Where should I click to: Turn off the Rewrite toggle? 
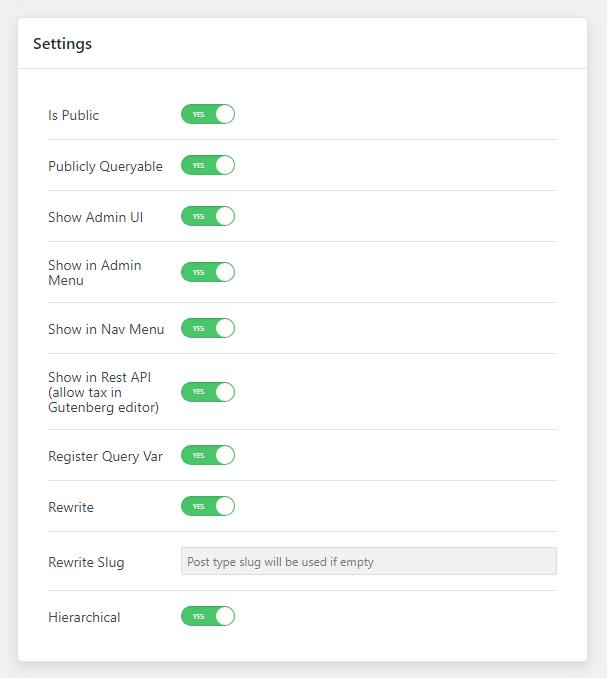(x=208, y=506)
